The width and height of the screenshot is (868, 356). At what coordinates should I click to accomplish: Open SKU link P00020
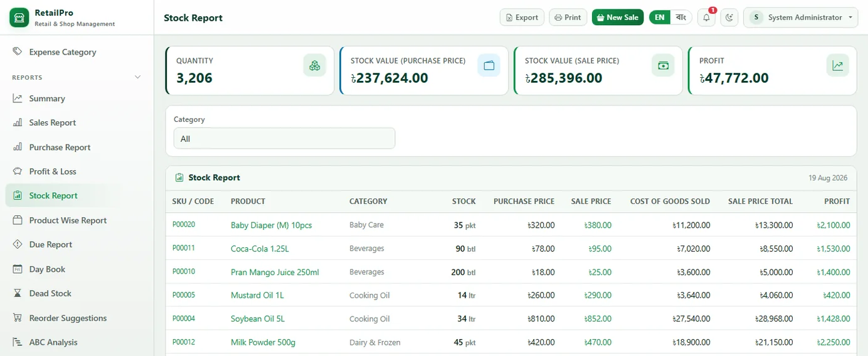184,224
